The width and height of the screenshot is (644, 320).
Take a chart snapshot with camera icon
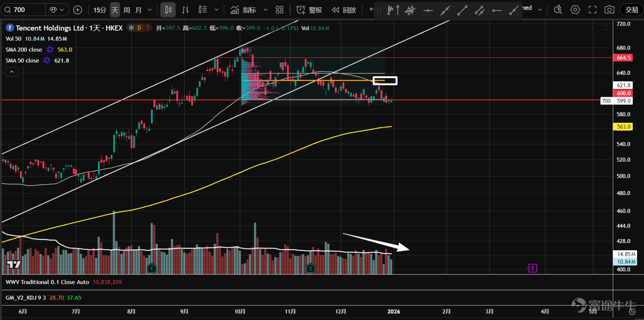[x=609, y=10]
